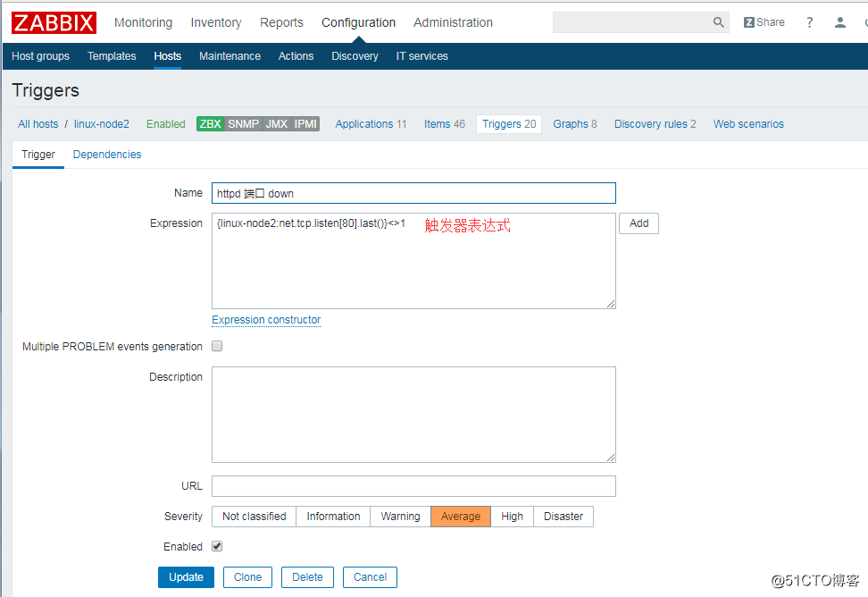The width and height of the screenshot is (868, 597).
Task: Open help question mark icon
Action: coord(809,22)
